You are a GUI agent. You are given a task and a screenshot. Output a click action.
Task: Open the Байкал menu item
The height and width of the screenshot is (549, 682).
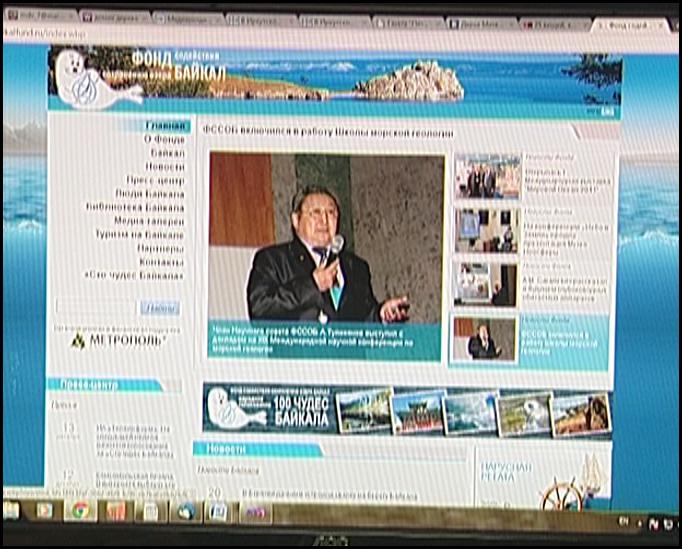pos(167,153)
